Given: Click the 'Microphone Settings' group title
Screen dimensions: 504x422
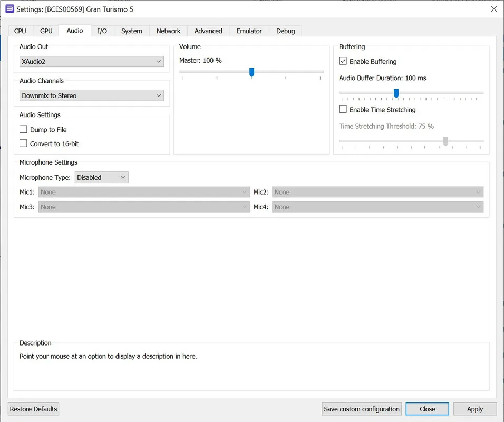Looking at the screenshot, I should [x=48, y=162].
